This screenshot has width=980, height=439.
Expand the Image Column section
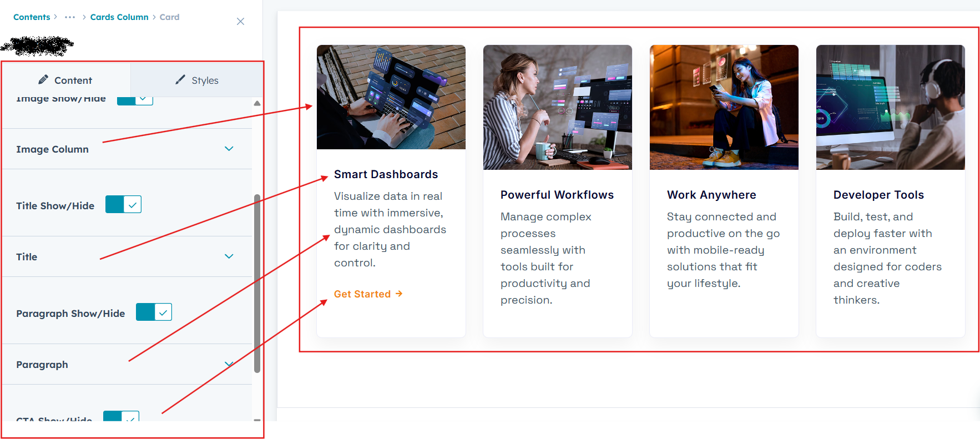[x=229, y=149]
